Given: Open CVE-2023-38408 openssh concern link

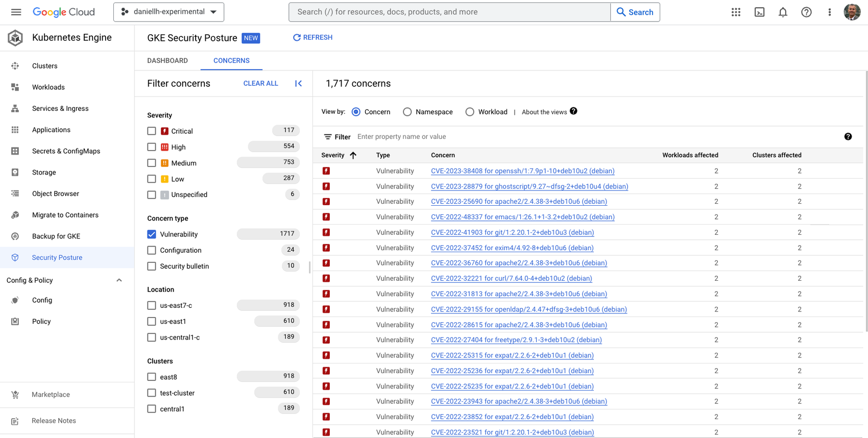Looking at the screenshot, I should (522, 171).
